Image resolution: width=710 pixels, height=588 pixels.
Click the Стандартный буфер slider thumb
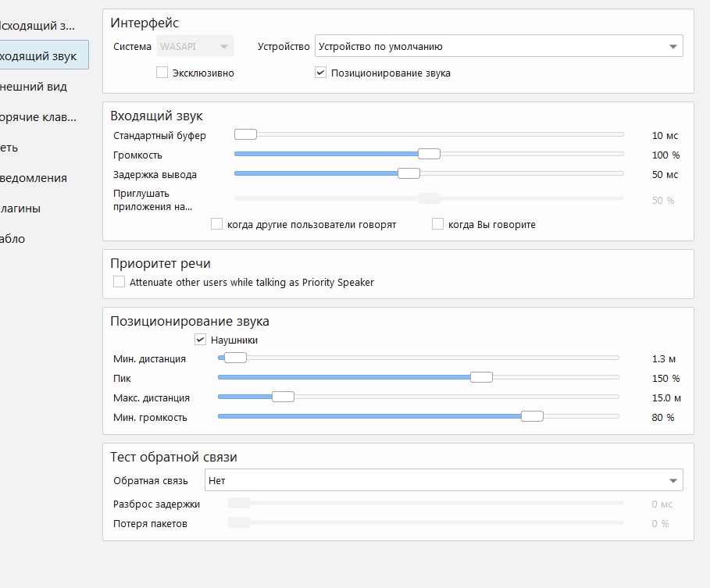[245, 135]
